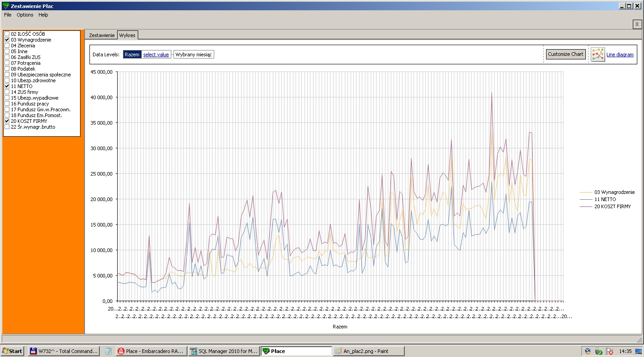This screenshot has height=357, width=644.
Task: Switch to Embarcadero RAD taskbar window
Action: pyautogui.click(x=151, y=351)
